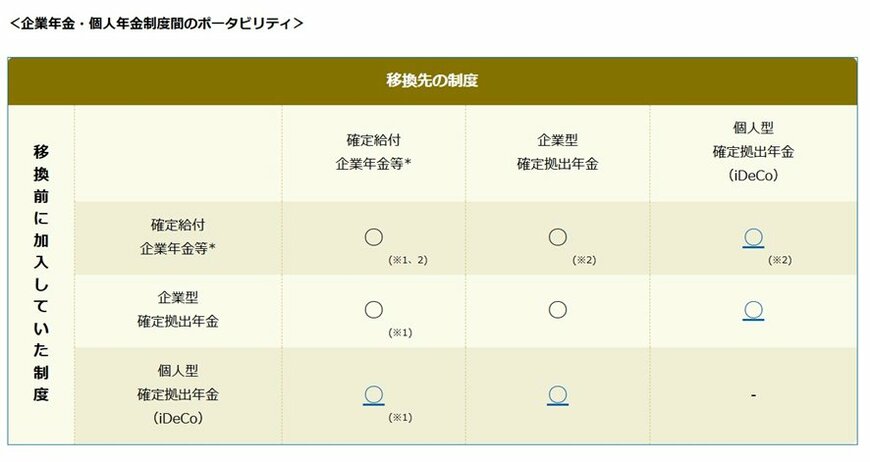This screenshot has width=870, height=462.
Task: Select circle for 確定給付 to 企業型確定拠出年金 transfer
Action: tap(558, 237)
